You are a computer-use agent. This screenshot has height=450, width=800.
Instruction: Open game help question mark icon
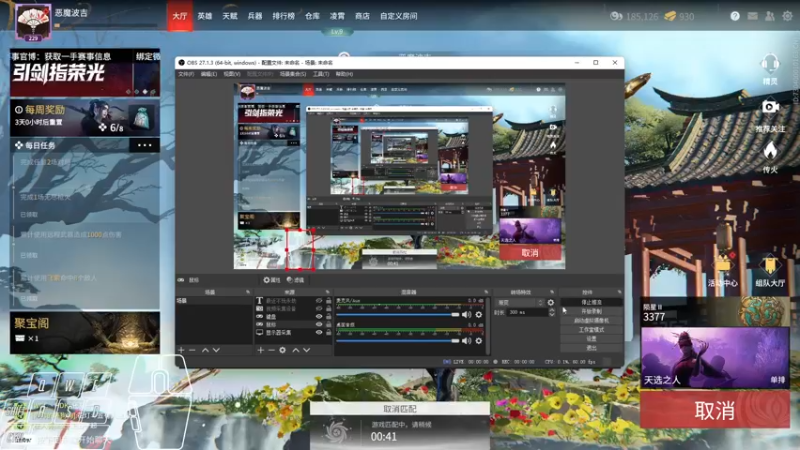tap(735, 16)
